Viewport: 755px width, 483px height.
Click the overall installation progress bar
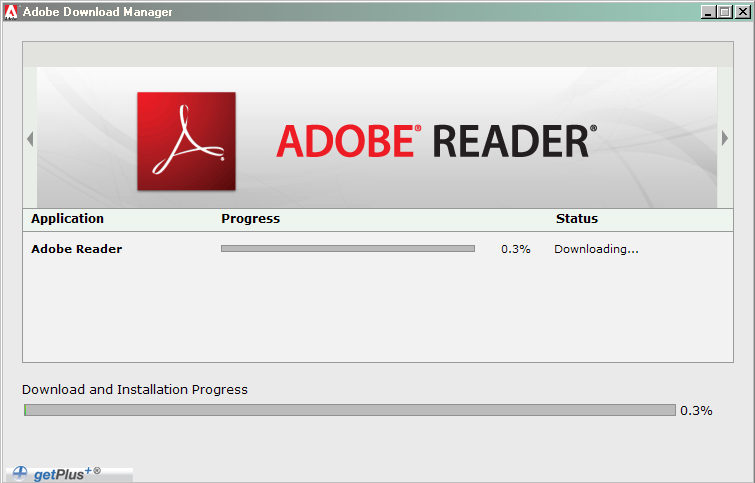[x=349, y=410]
